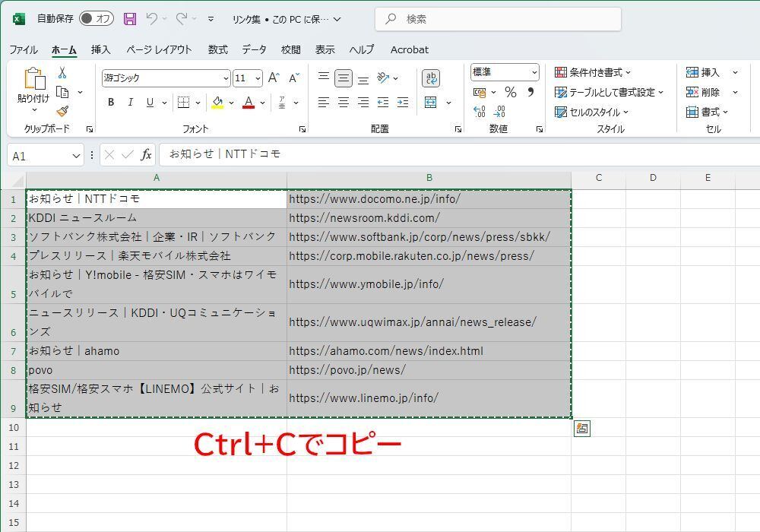Click Merge and Center icon

pos(430,103)
